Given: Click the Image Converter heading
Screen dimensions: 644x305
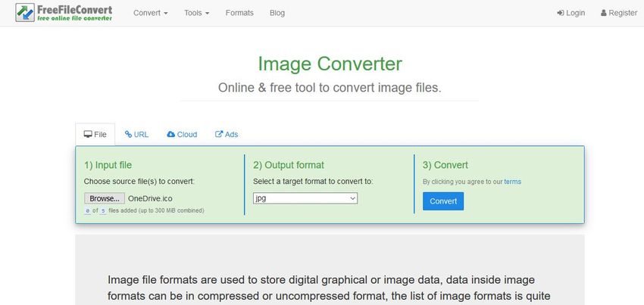Looking at the screenshot, I should (x=330, y=64).
